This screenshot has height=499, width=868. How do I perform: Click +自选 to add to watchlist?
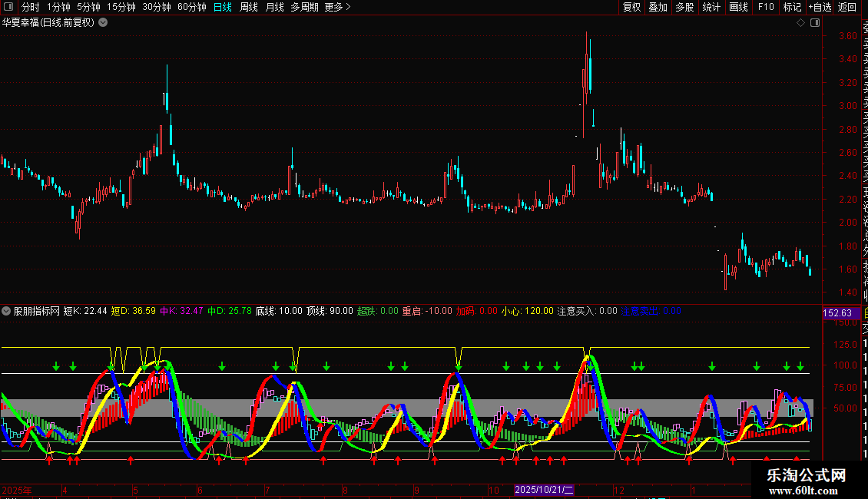click(820, 7)
